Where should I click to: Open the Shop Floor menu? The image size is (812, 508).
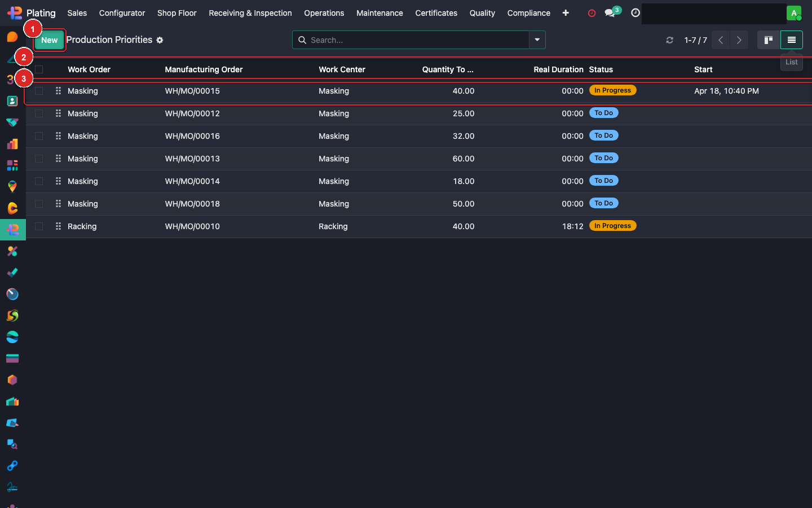coord(176,13)
